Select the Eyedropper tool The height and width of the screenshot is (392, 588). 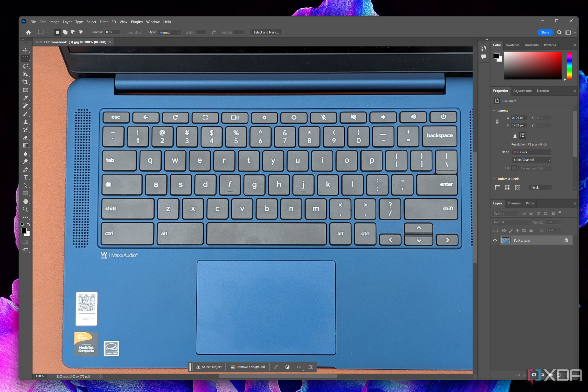point(25,100)
